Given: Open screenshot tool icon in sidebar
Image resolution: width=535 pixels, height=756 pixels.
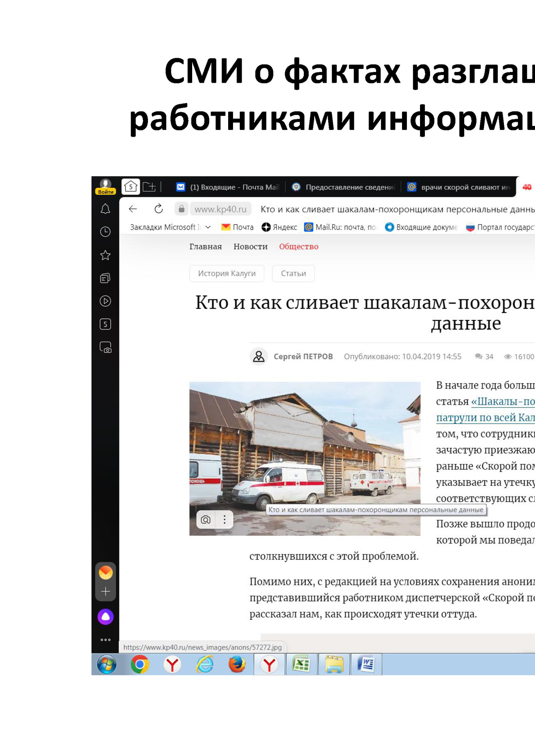Looking at the screenshot, I should pyautogui.click(x=105, y=347).
